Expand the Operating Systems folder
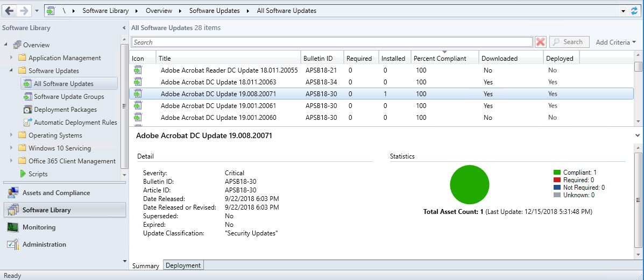The height and width of the screenshot is (280, 644). pos(11,135)
